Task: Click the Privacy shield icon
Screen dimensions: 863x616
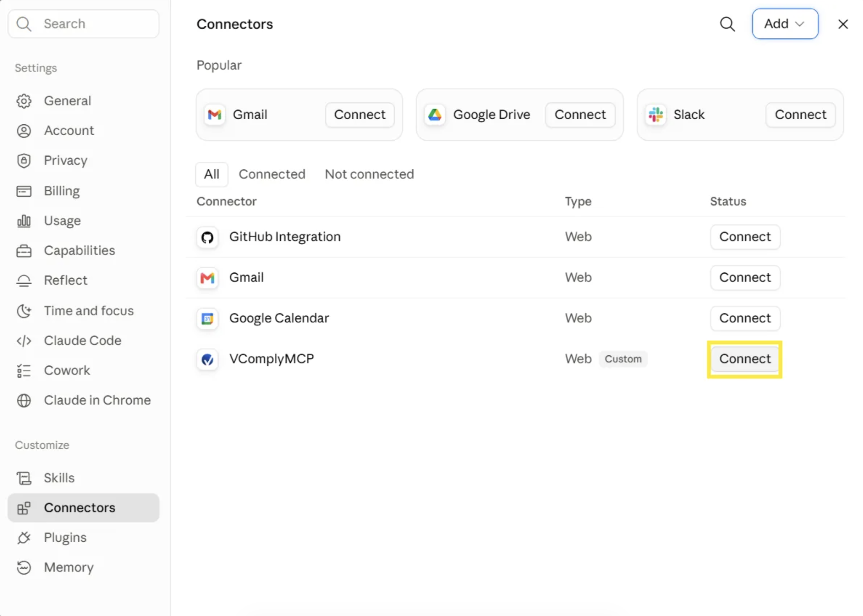Action: click(24, 161)
